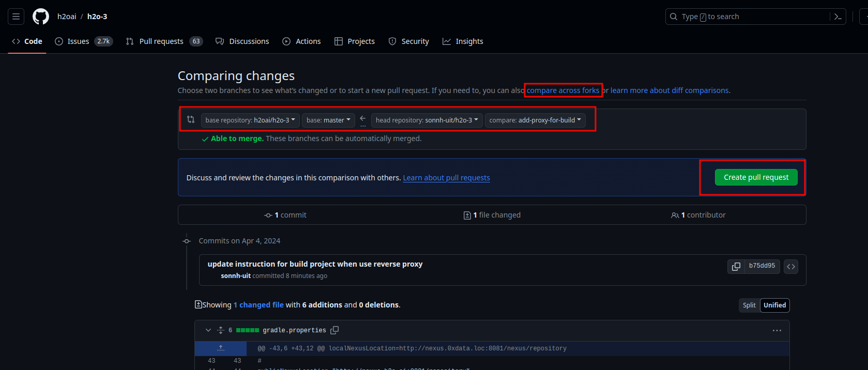
Task: Open the Projects tab
Action: click(x=355, y=41)
